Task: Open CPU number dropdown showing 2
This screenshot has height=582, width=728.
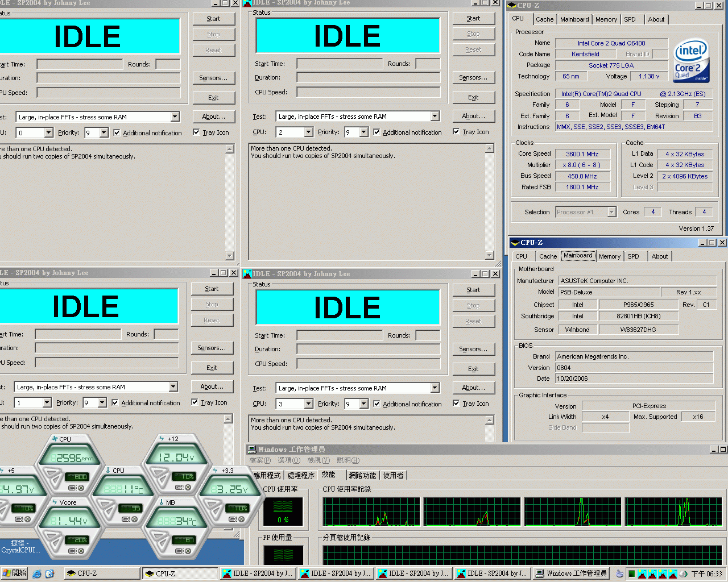Action: 308,132
